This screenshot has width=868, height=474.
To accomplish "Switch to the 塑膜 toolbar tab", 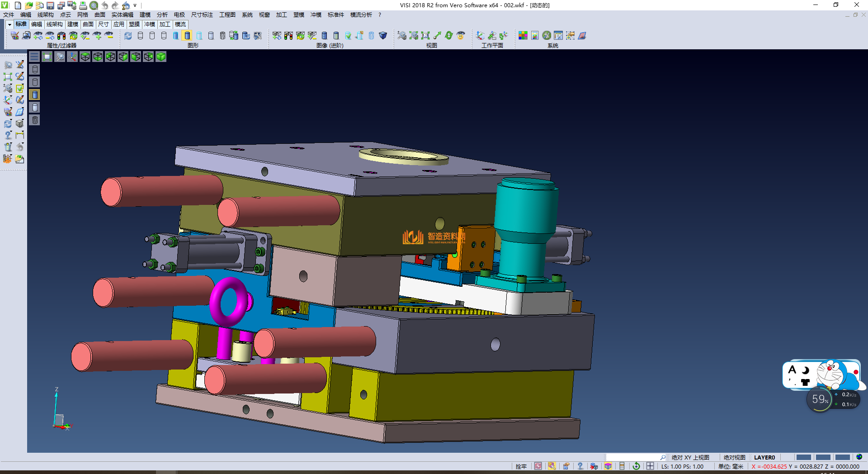I will (134, 24).
